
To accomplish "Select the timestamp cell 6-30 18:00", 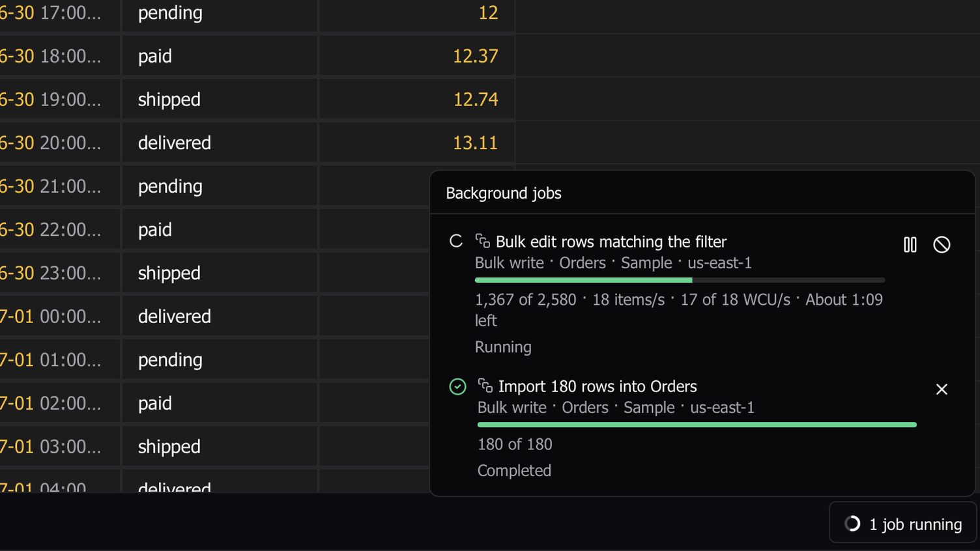I will click(60, 56).
